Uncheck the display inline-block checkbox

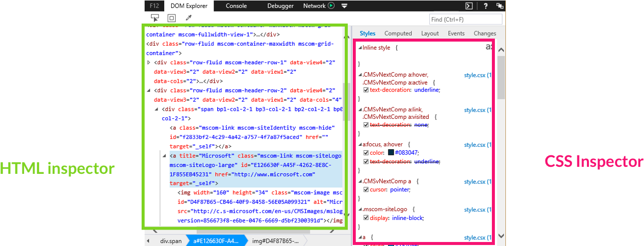point(366,218)
